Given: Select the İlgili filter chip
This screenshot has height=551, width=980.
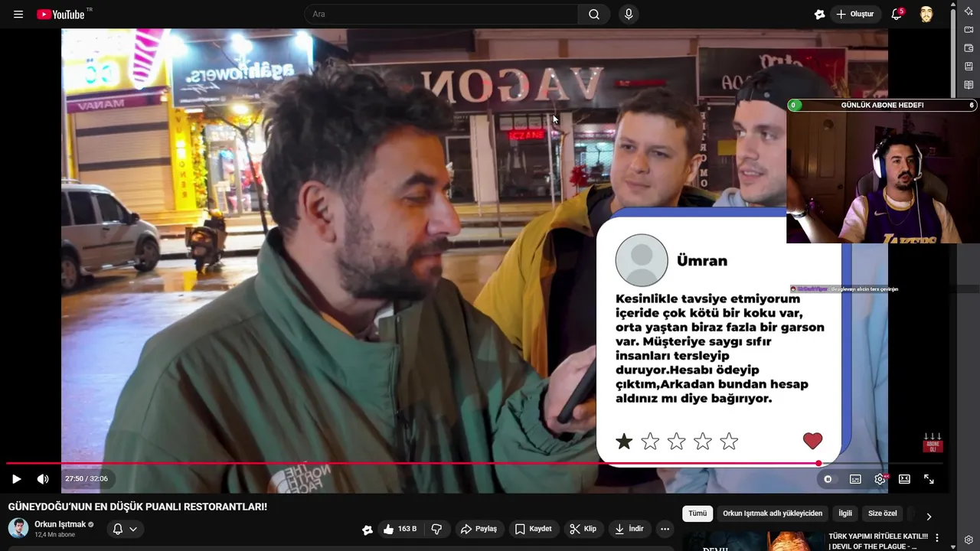Looking at the screenshot, I should (844, 514).
